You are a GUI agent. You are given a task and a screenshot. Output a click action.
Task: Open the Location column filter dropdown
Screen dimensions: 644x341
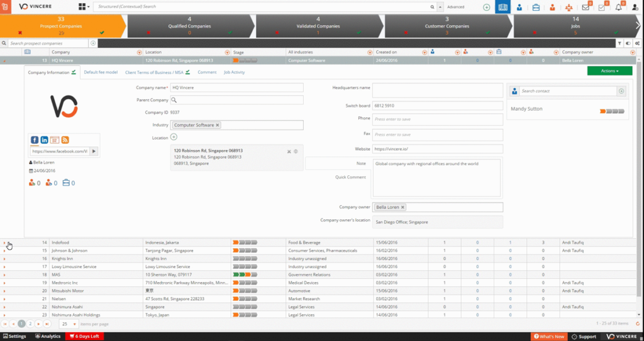tap(227, 52)
